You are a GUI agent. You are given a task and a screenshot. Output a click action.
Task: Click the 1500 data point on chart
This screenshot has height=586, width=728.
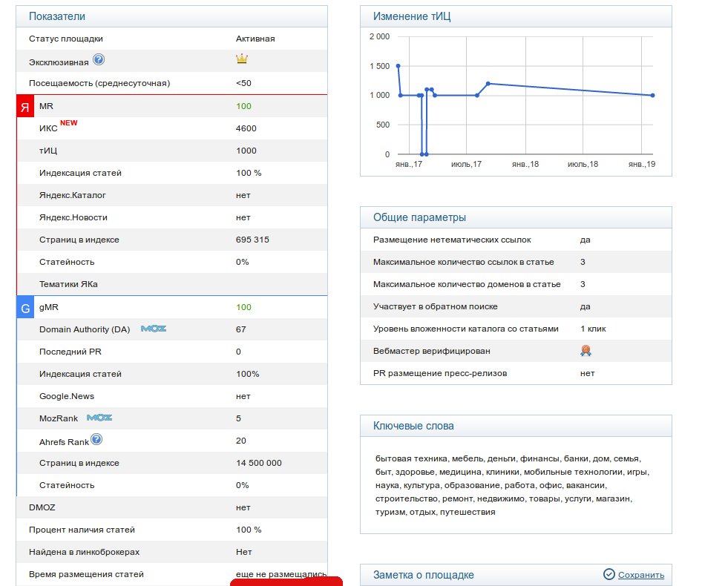[398, 66]
